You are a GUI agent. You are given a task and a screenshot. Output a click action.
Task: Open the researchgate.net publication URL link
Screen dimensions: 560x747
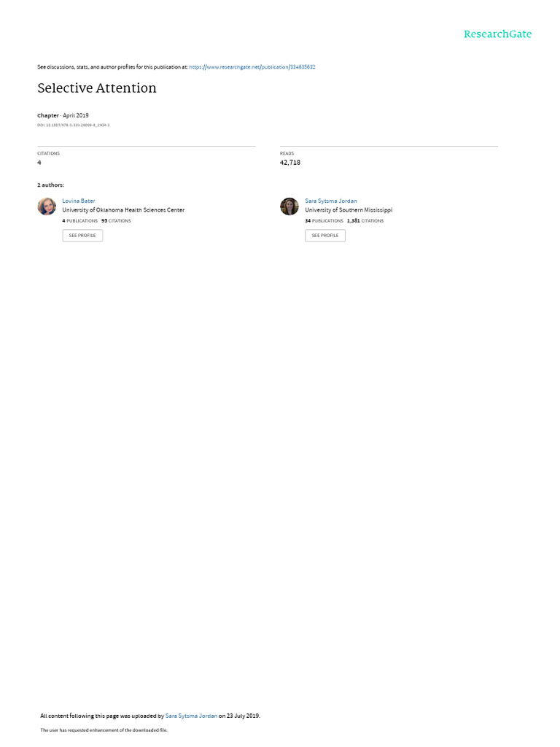point(252,67)
